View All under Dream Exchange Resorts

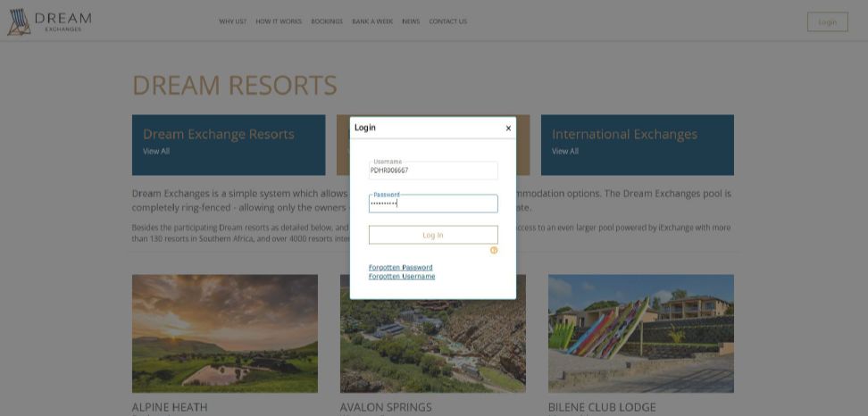[x=156, y=152]
